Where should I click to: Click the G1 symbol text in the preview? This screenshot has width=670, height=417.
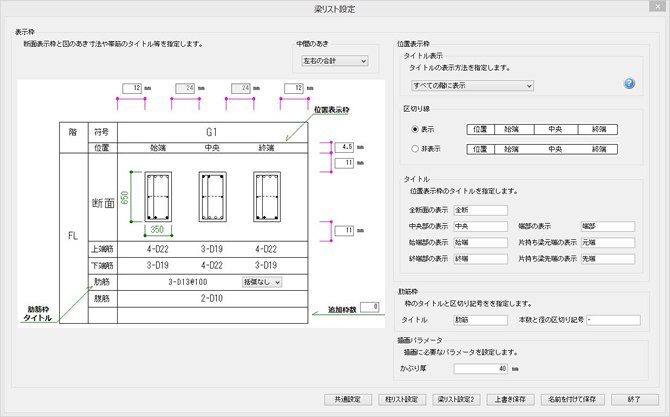212,132
